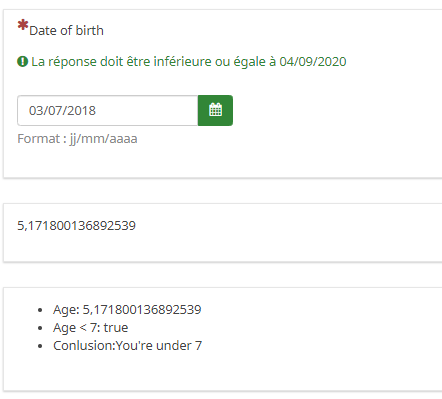Focus the date of birth input field

pyautogui.click(x=108, y=110)
